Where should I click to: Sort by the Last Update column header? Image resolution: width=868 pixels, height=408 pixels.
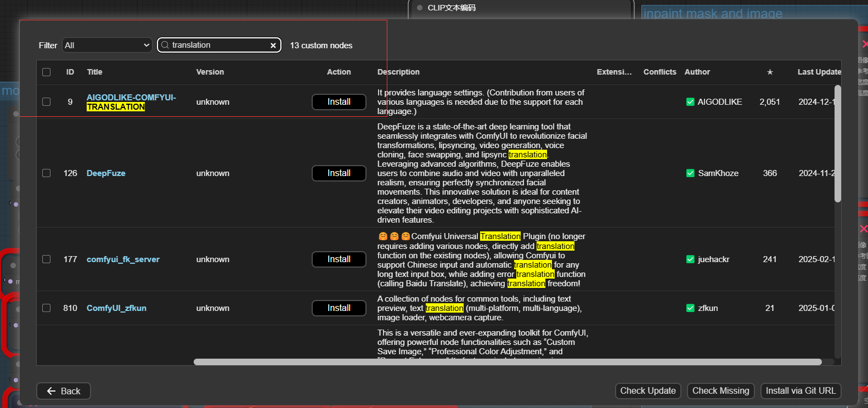click(819, 72)
